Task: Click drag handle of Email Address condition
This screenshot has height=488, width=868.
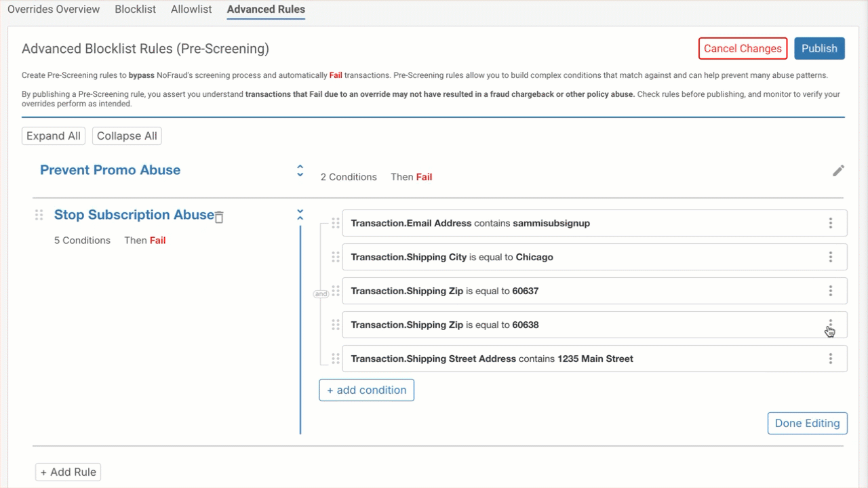Action: click(335, 223)
